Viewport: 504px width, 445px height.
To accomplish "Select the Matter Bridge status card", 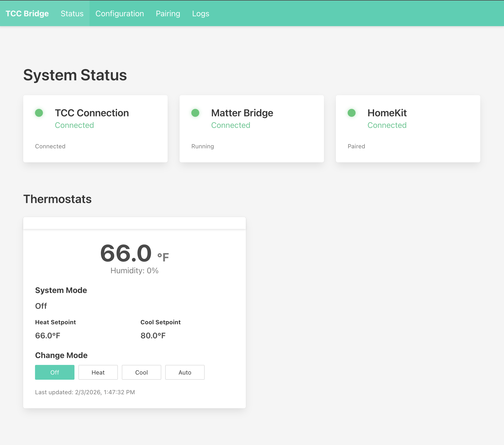I will pyautogui.click(x=252, y=129).
